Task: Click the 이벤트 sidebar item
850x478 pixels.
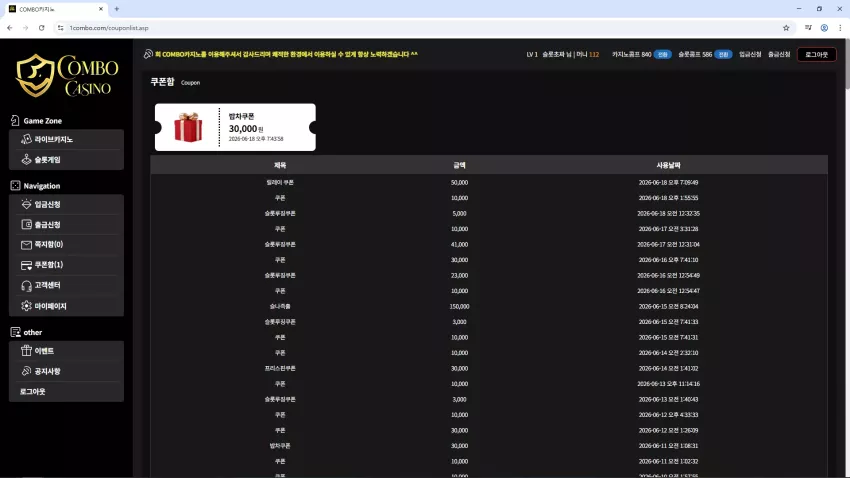Action: pyautogui.click(x=66, y=351)
